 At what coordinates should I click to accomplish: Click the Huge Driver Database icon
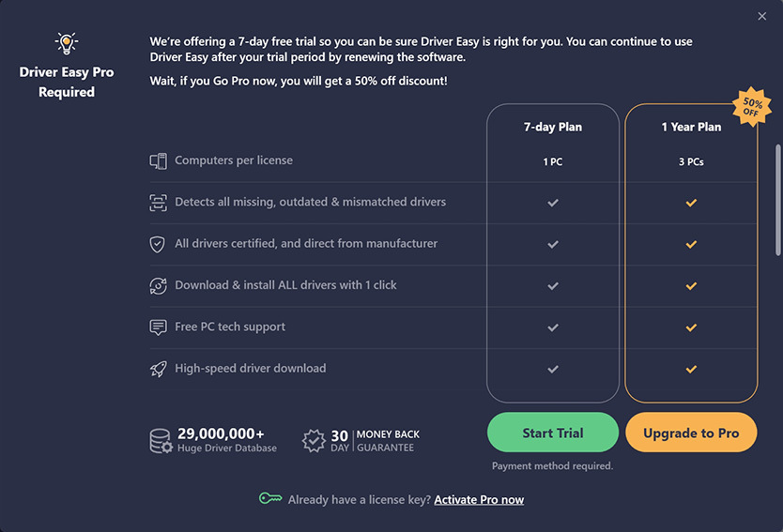pos(161,441)
